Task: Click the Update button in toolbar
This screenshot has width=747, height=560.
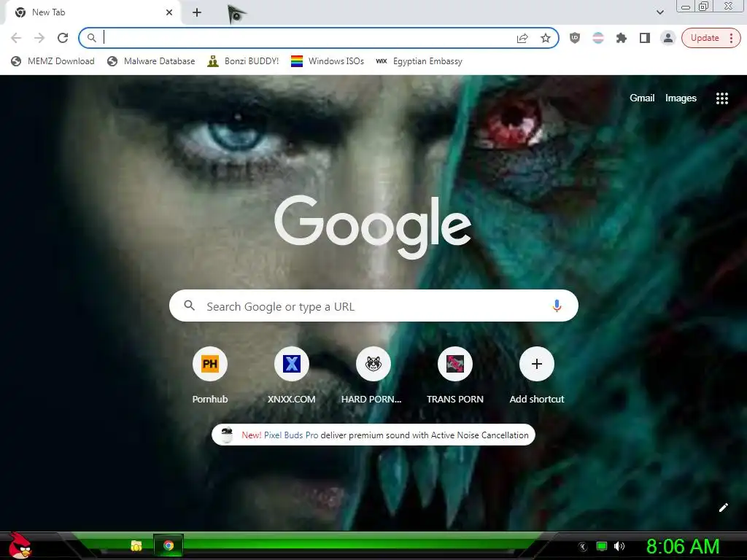Action: (x=705, y=38)
